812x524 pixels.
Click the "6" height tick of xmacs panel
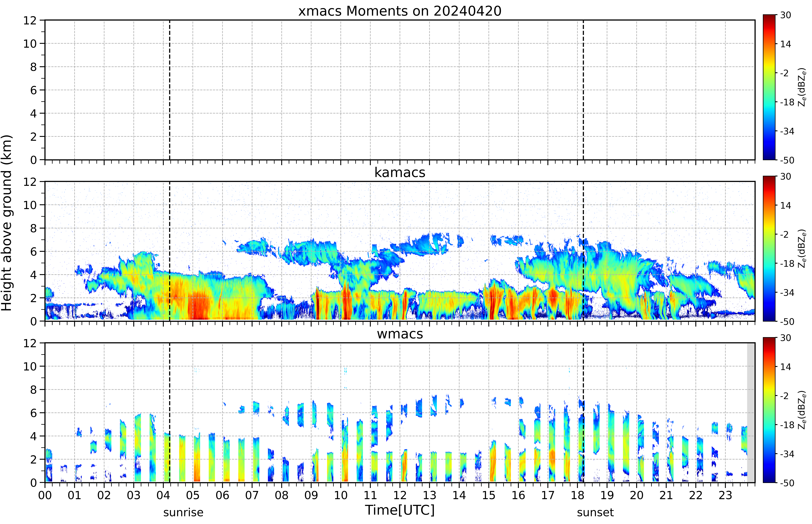[x=33, y=90]
